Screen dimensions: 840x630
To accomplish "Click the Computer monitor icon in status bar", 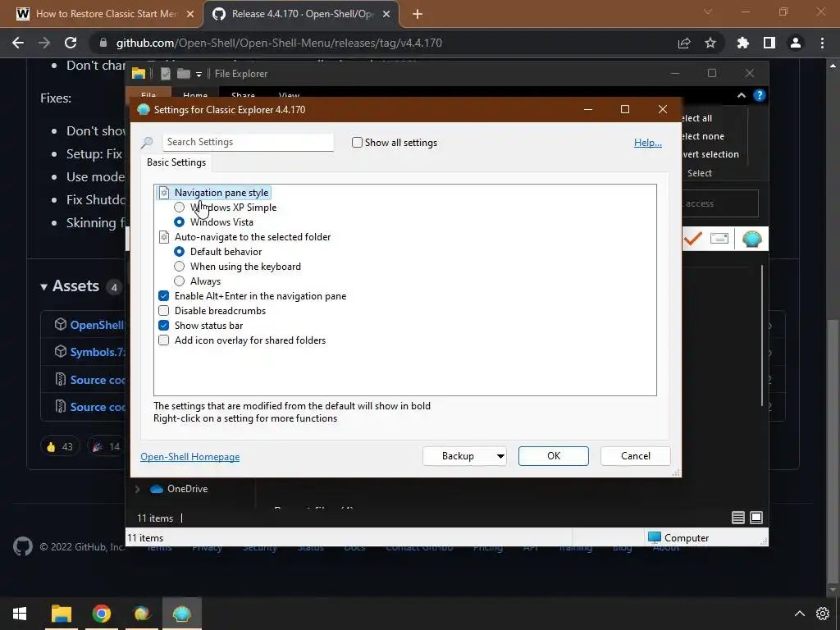I will [654, 537].
